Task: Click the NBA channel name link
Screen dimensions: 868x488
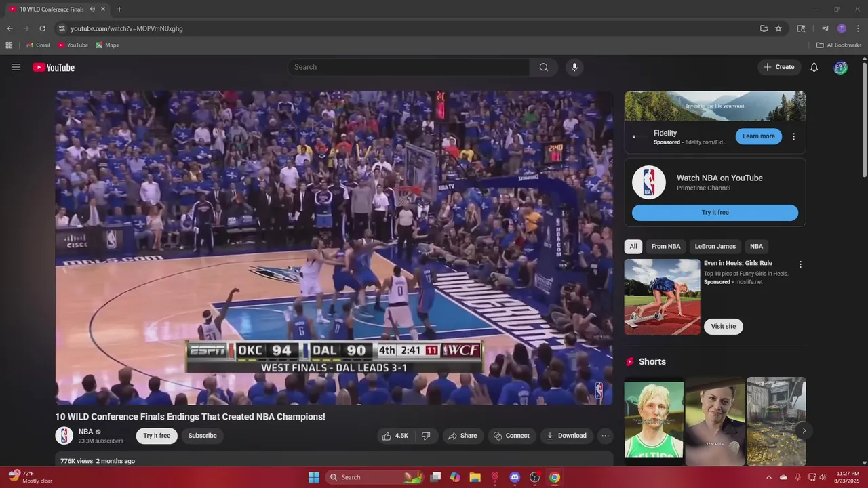Action: click(x=85, y=432)
